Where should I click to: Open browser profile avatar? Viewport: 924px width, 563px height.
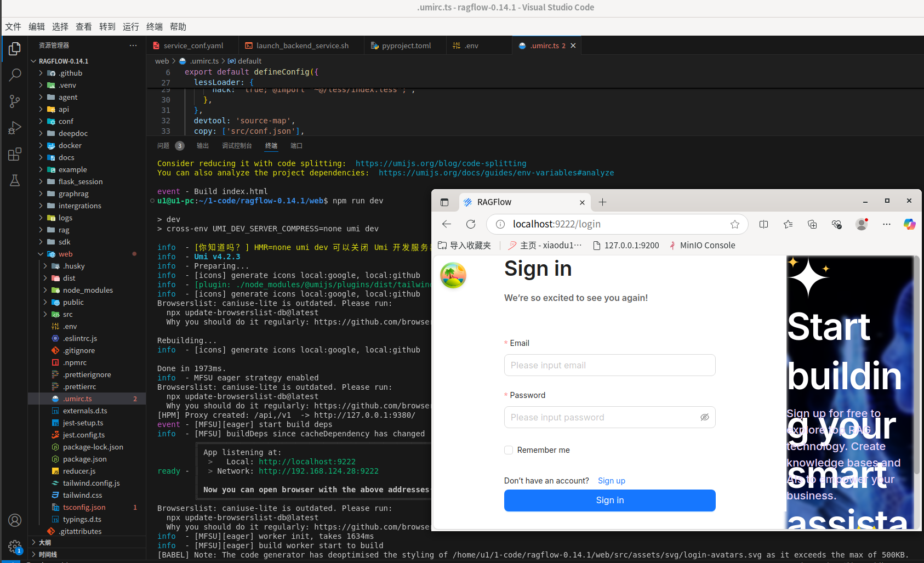pos(862,224)
